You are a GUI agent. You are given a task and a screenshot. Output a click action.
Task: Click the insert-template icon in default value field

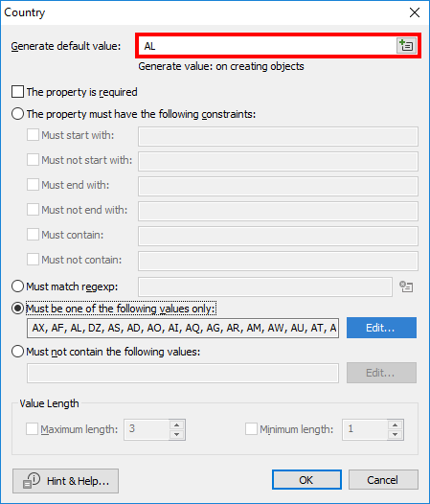tap(407, 46)
